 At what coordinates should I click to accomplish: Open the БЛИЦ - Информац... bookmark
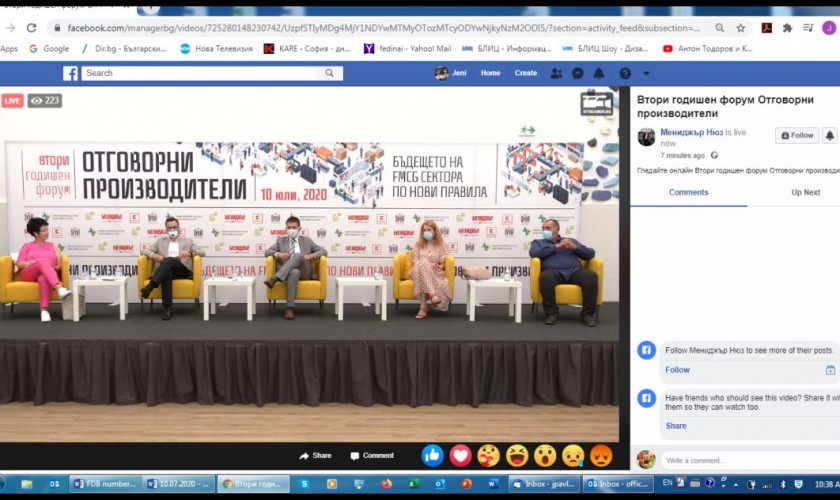[x=506, y=49]
